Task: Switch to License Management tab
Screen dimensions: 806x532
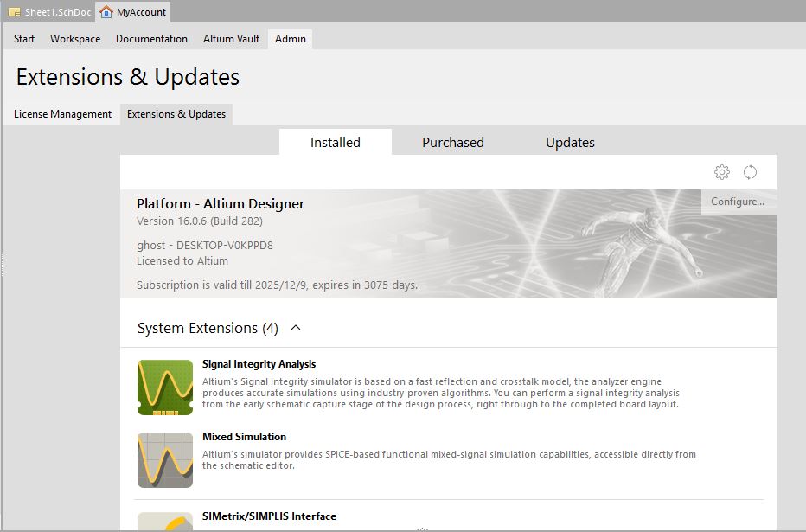Action: tap(63, 114)
